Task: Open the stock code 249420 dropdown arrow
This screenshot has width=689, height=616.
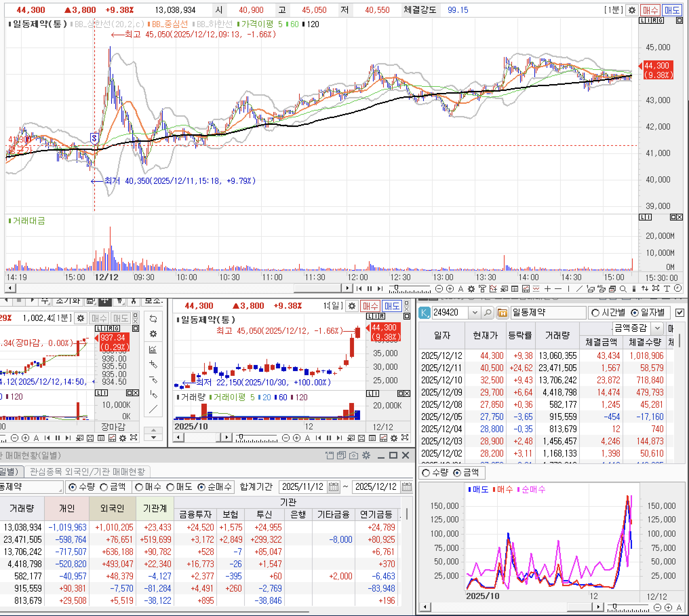Action: coord(475,312)
